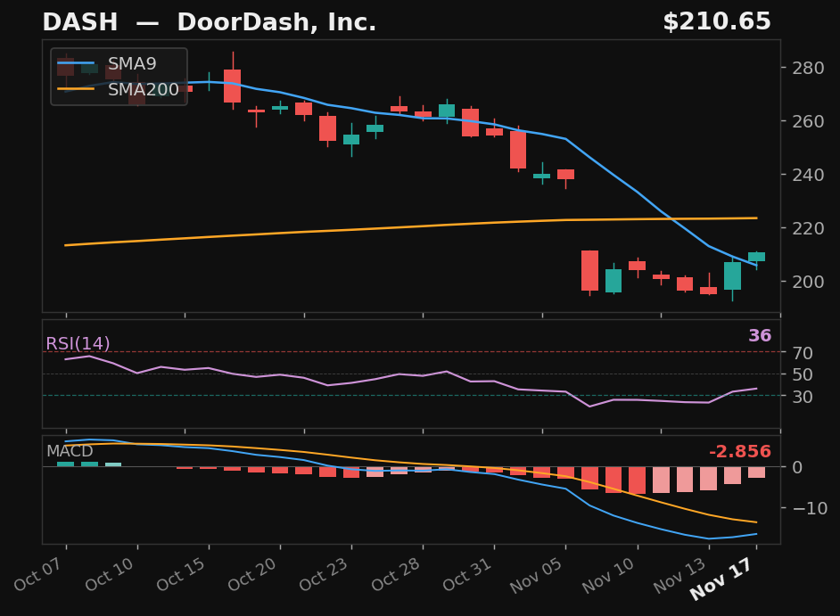Click the Oct 20 date label
Screen dimensions: 840x616
tap(251, 574)
